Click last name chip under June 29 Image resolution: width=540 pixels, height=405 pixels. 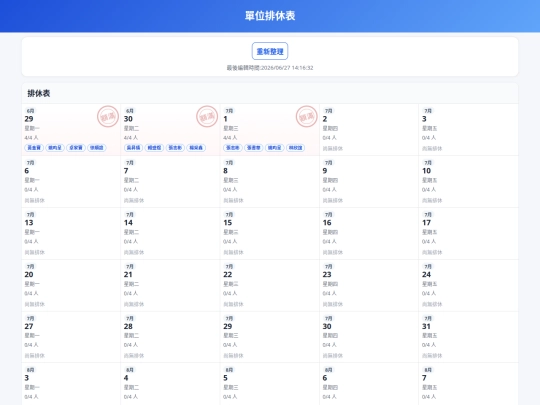pyautogui.click(x=97, y=148)
